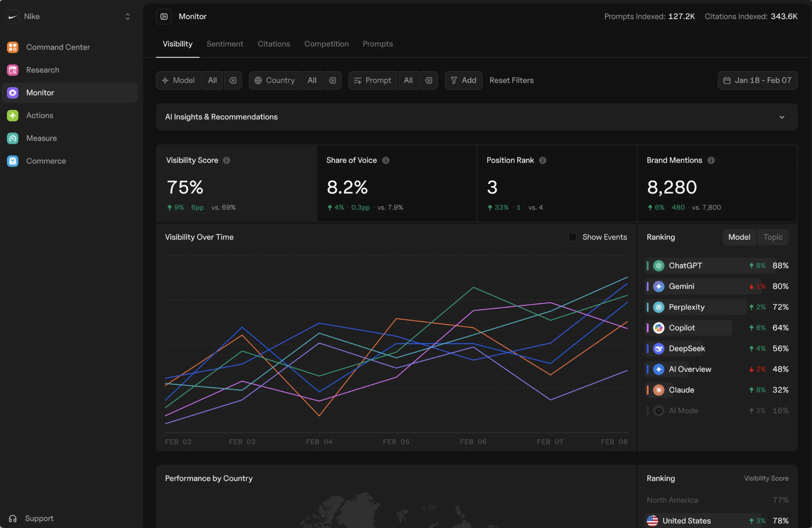The height and width of the screenshot is (528, 812).
Task: Open the Model filter
Action: tap(179, 80)
